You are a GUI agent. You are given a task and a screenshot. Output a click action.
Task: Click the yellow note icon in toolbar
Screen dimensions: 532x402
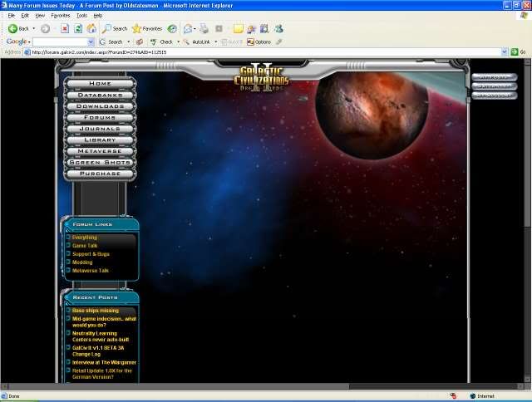pyautogui.click(x=239, y=29)
